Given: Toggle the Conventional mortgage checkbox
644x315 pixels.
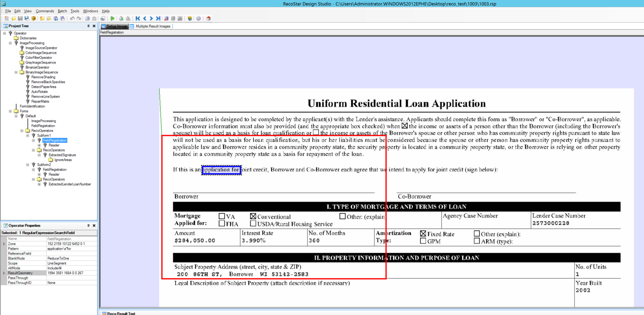Looking at the screenshot, I should (x=253, y=216).
